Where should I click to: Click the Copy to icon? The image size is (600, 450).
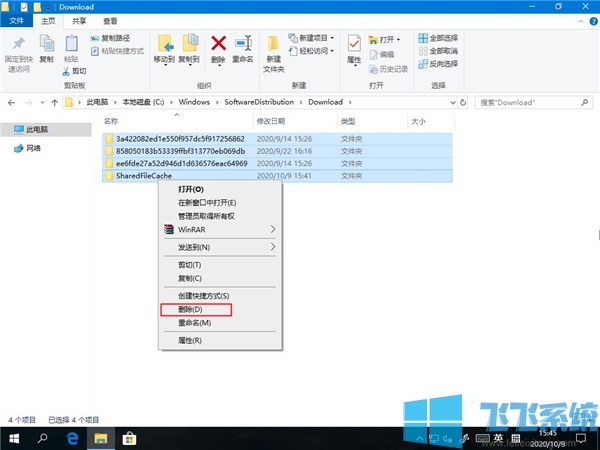coord(190,43)
